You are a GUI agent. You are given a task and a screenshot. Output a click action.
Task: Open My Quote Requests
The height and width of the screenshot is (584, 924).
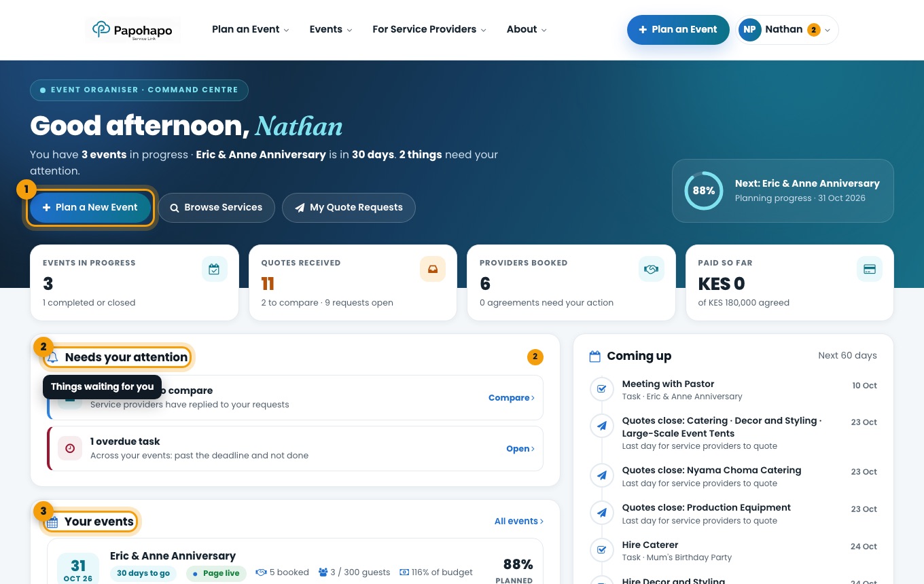349,208
